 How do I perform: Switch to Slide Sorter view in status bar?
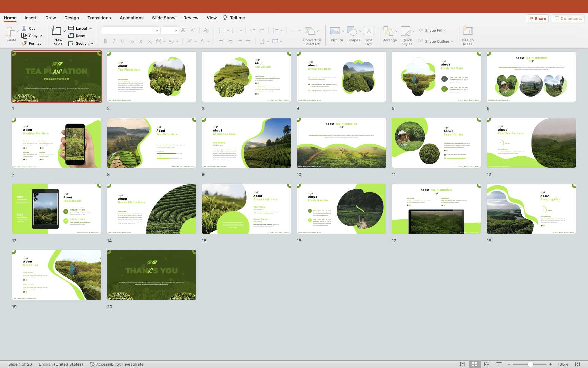(x=474, y=364)
